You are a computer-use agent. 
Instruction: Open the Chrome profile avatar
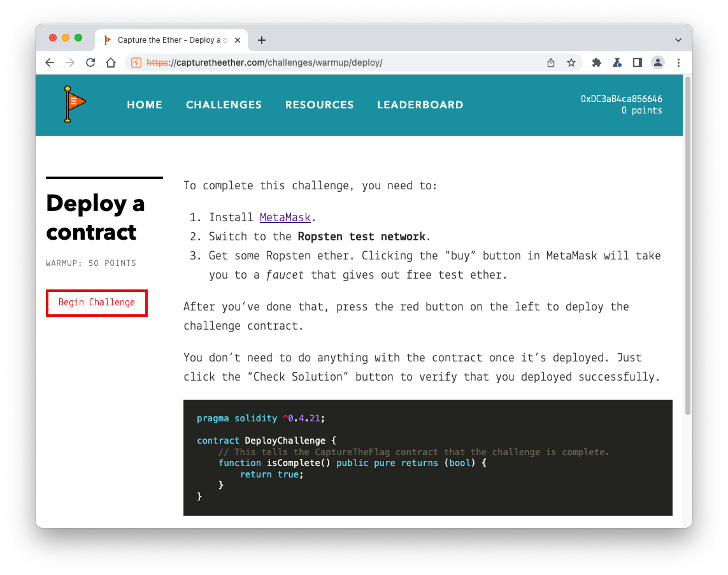(658, 62)
